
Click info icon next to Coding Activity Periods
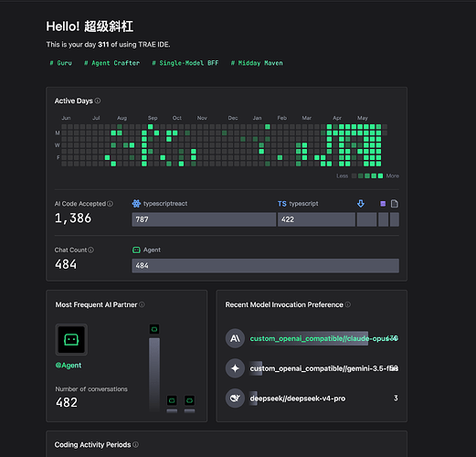(135, 445)
